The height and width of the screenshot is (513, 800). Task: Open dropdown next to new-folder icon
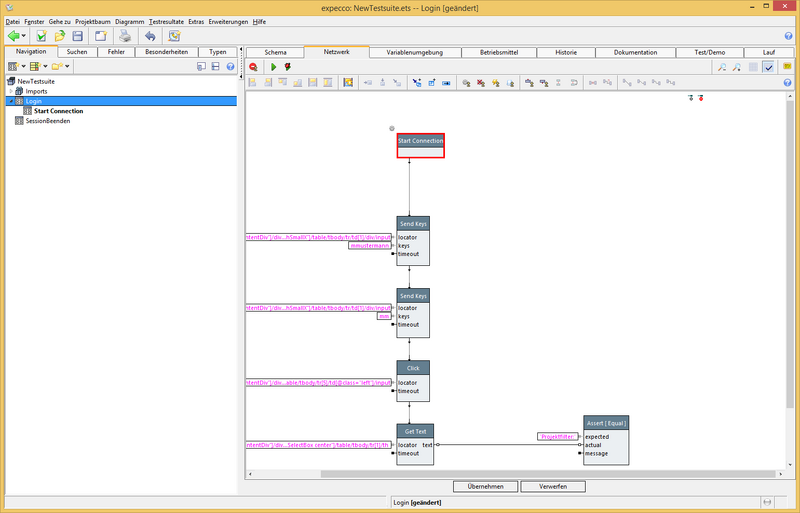click(67, 67)
